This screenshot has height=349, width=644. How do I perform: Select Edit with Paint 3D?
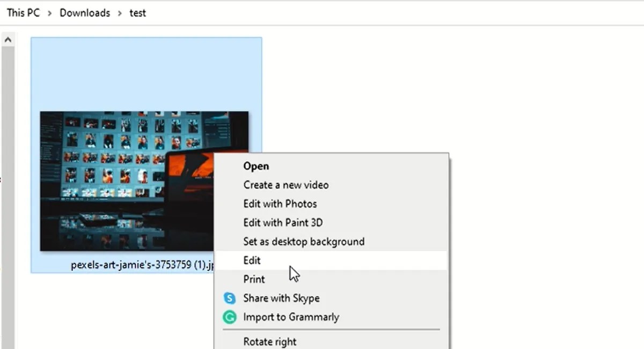point(283,222)
